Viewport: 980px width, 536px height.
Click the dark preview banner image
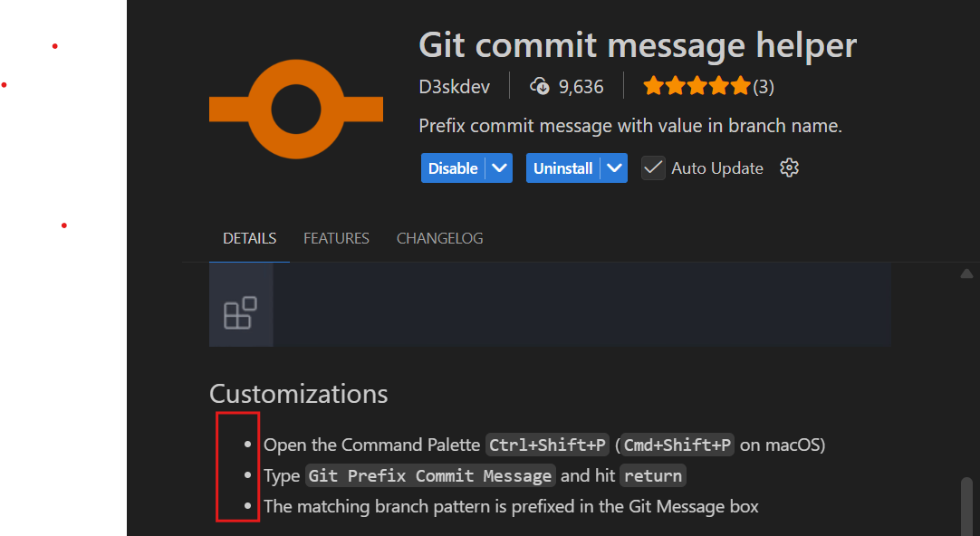tap(550, 305)
